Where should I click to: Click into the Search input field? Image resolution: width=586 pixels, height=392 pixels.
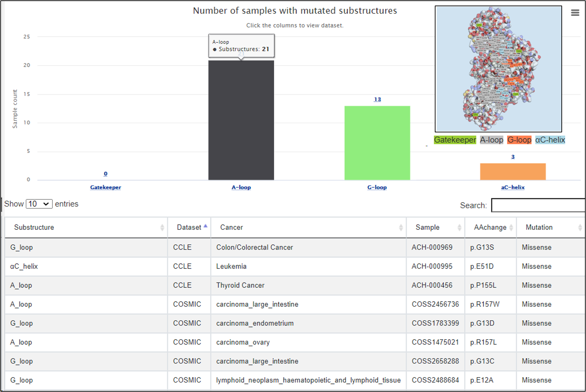[538, 205]
